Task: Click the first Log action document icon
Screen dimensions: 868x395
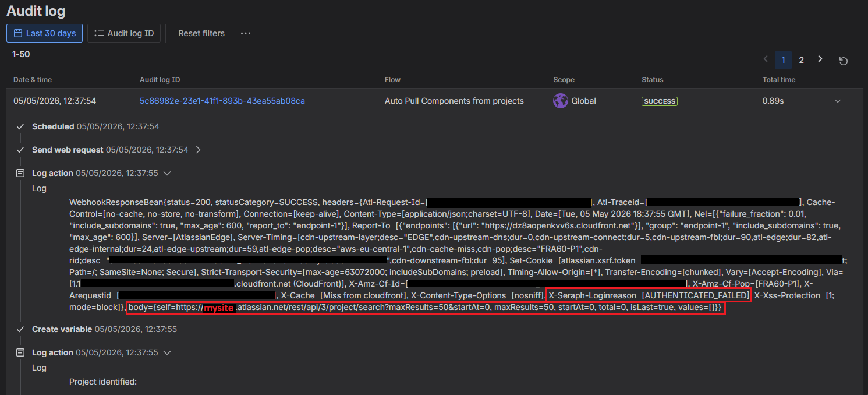Action: click(x=20, y=173)
